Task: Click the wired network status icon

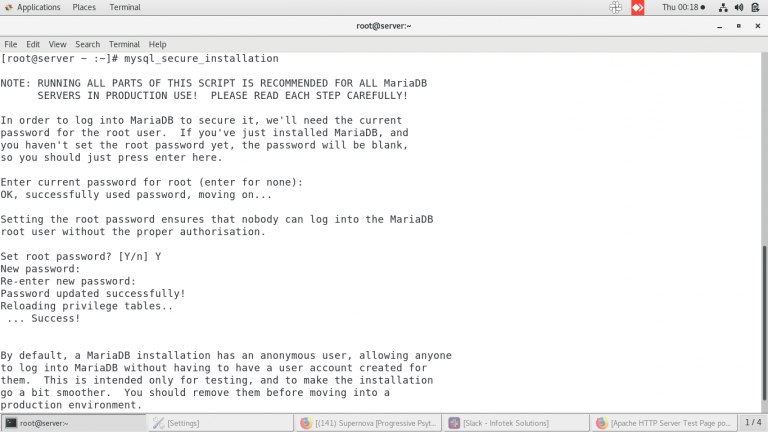Action: coord(723,7)
